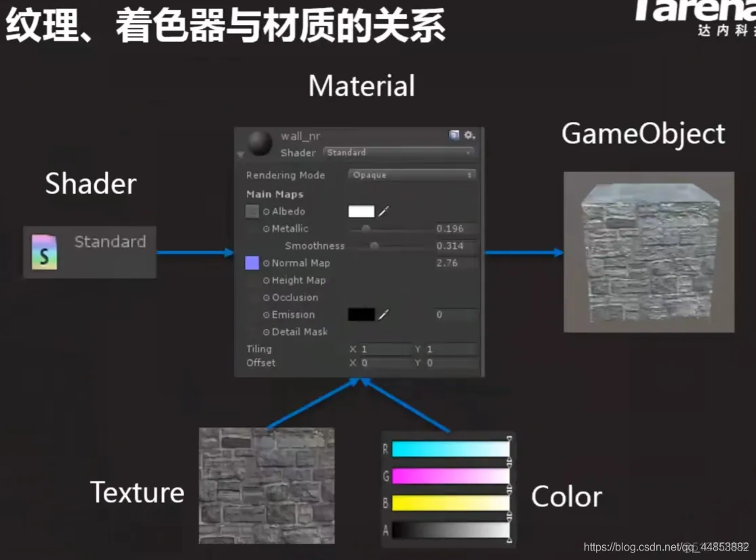Click the Offset Y field
Screen dimensions: 756x560
coord(451,363)
